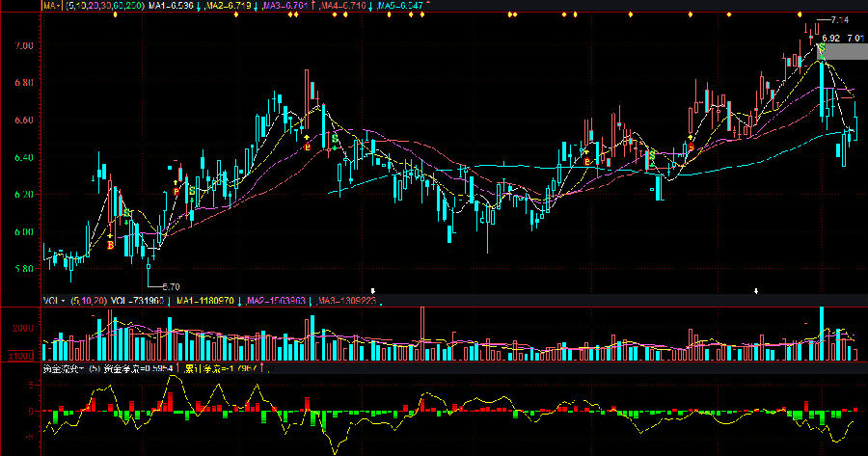
Task: Click the tallest cyan volume bar on the right
Action: pyautogui.click(x=821, y=333)
